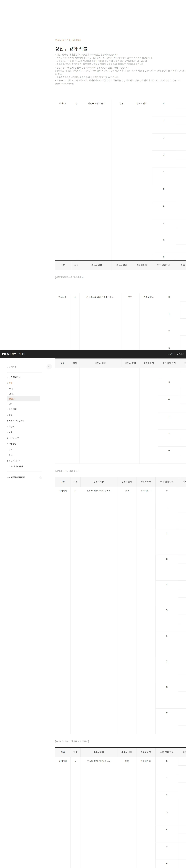
Task: Click the home icon beside 게임홈 바로가기
Action: pos(8,477)
